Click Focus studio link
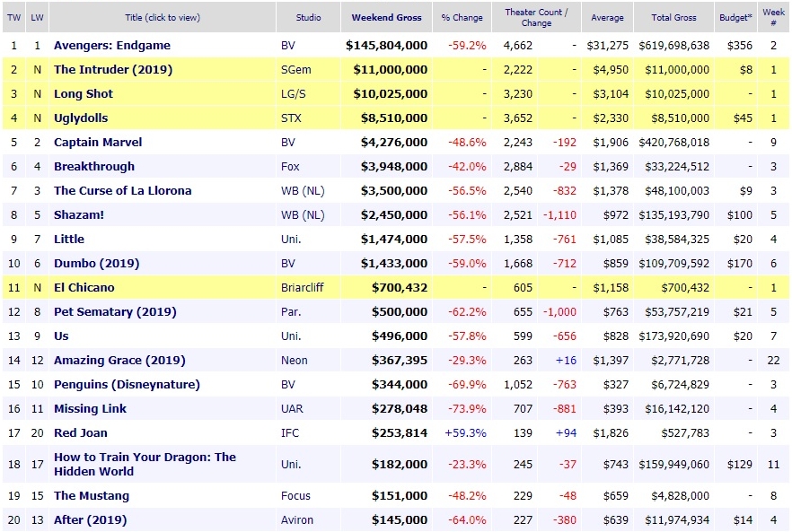Screen dimensions: 792x532 (295, 496)
